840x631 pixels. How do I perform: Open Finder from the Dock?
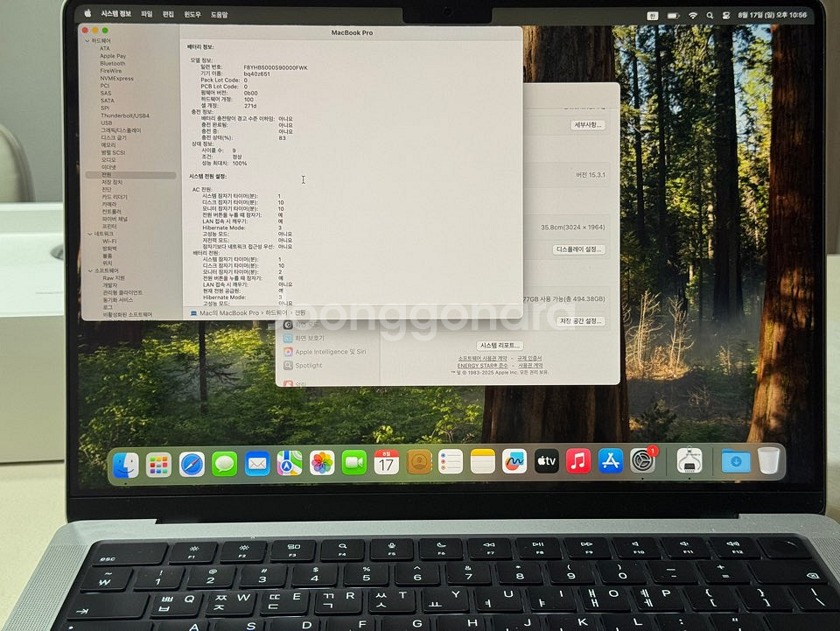click(x=126, y=465)
